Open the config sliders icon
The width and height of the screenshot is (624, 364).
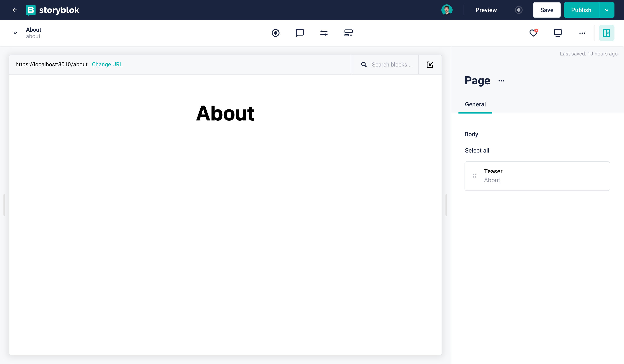coord(324,33)
